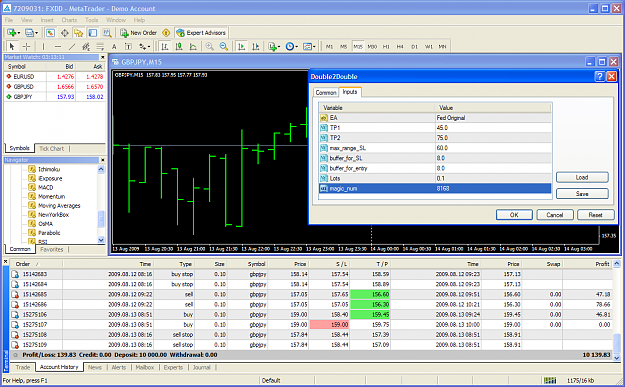Select the H1 timeframe button
Image resolution: width=625 pixels, height=387 pixels.
[386, 47]
